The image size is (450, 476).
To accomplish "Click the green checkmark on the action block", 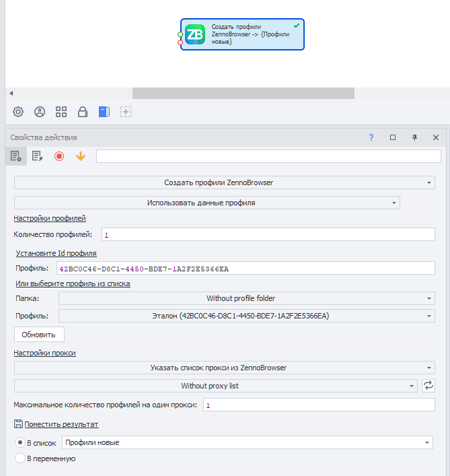I will click(x=297, y=26).
